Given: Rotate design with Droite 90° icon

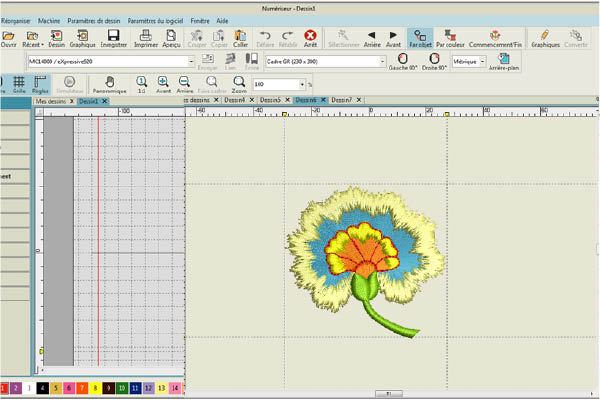Looking at the screenshot, I should click(x=434, y=61).
